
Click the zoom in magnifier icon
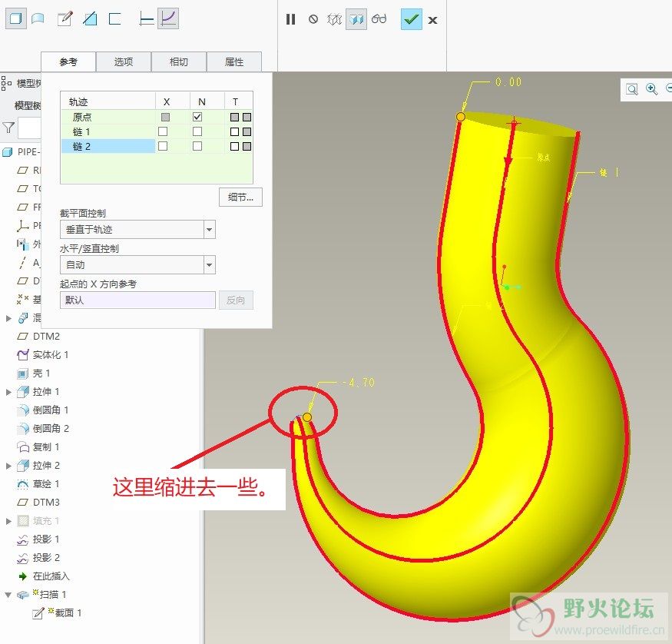(651, 88)
